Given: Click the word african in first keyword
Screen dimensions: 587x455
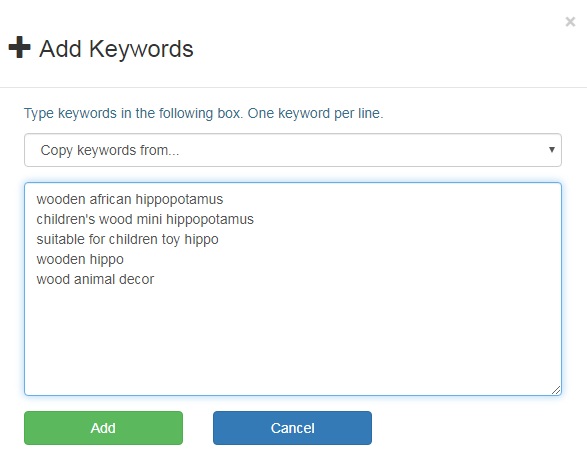Looking at the screenshot, I should point(110,199).
